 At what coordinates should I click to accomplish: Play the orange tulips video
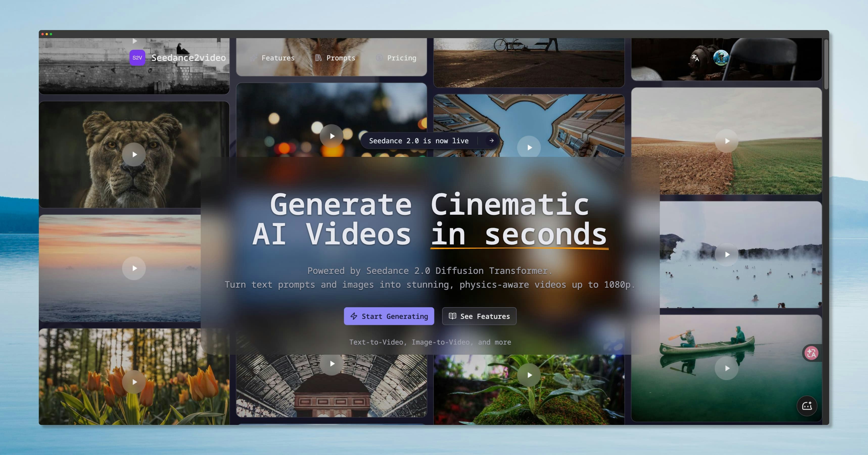coord(134,382)
